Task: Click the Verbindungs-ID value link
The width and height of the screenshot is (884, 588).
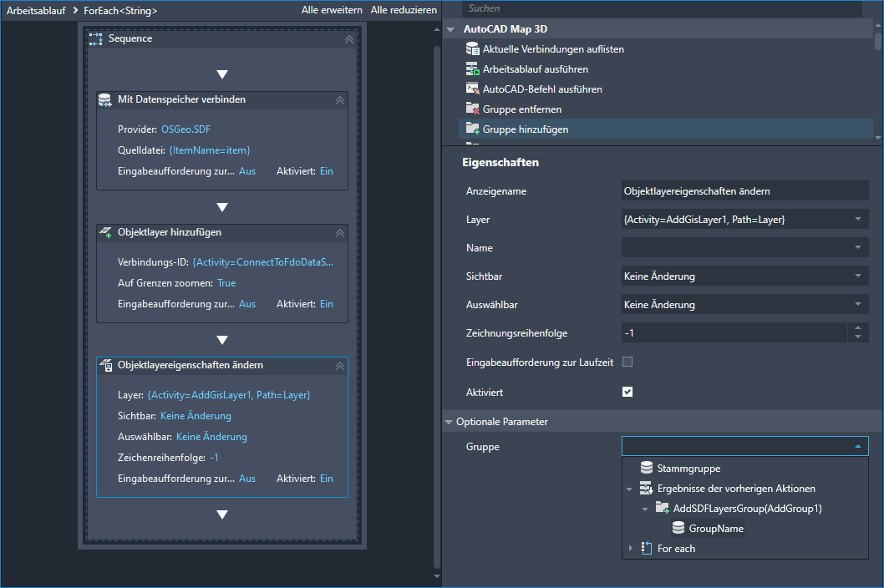Action: click(x=262, y=262)
